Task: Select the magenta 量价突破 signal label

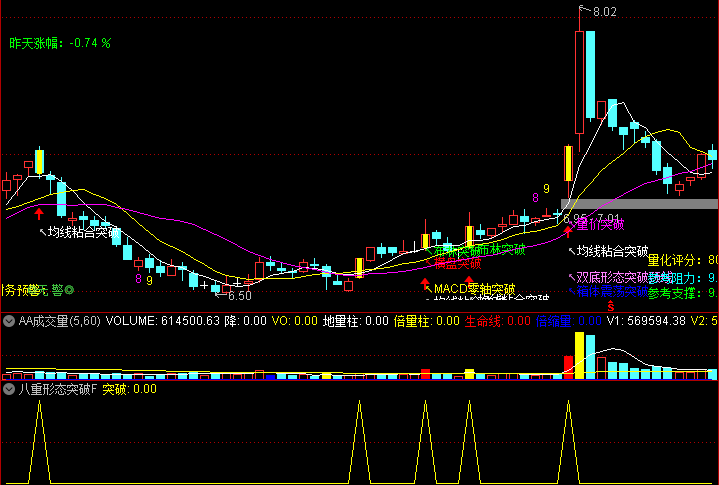Action: (600, 224)
